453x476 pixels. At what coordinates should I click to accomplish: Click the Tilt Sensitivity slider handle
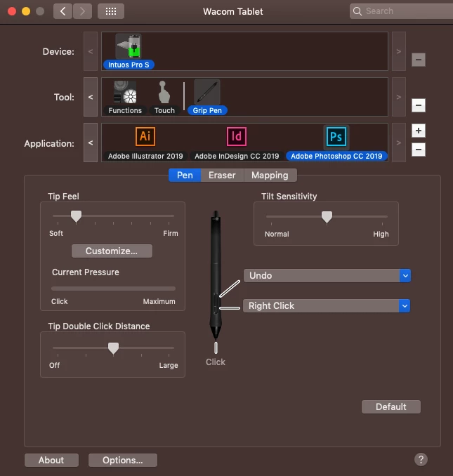[x=327, y=218]
